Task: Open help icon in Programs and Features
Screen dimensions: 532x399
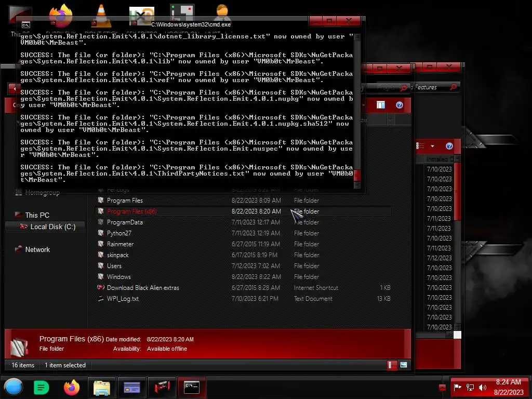Action: click(449, 146)
